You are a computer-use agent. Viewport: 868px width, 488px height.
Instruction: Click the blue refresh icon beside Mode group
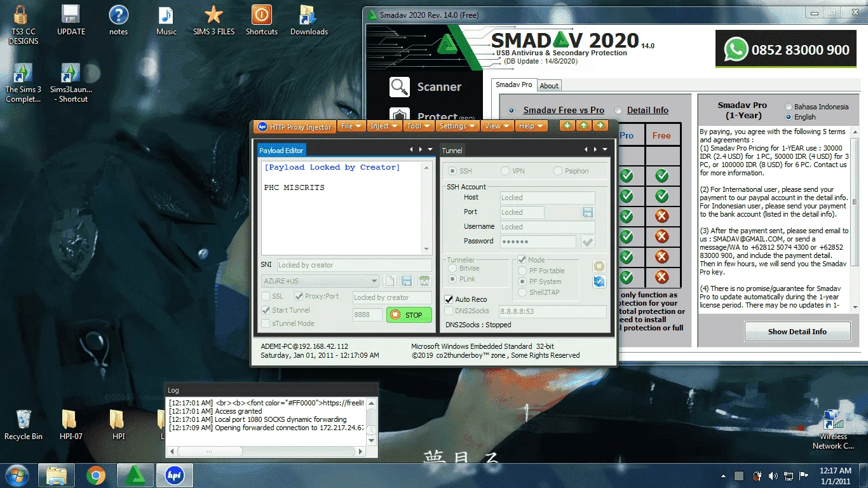click(599, 281)
